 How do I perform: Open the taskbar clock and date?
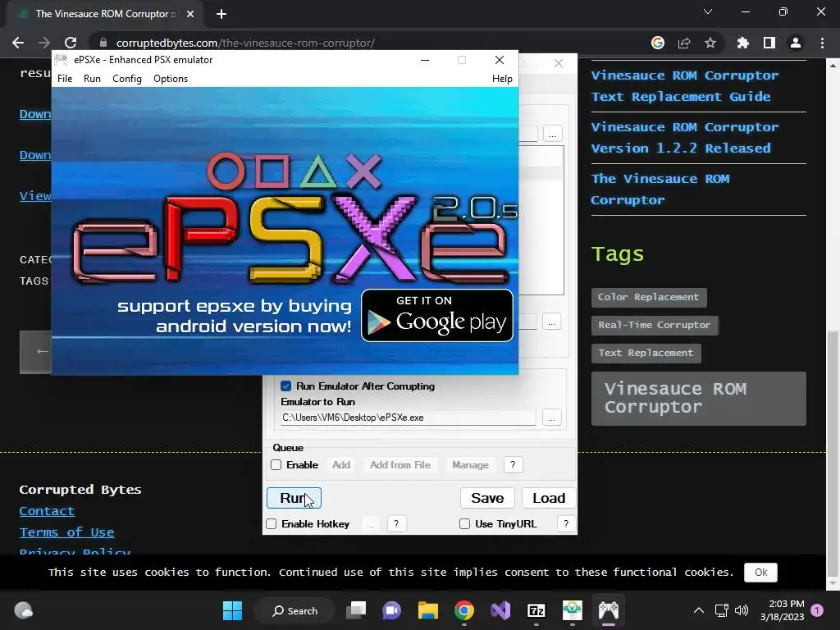pos(782,610)
